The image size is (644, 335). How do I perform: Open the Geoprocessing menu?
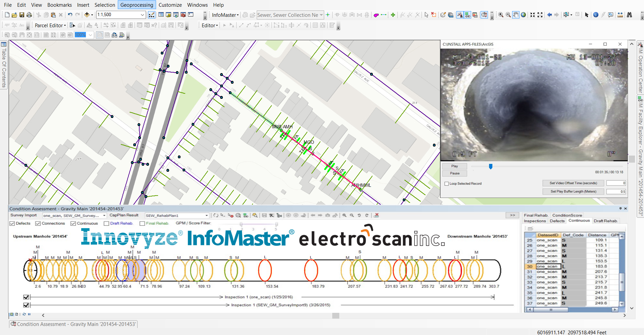point(137,5)
